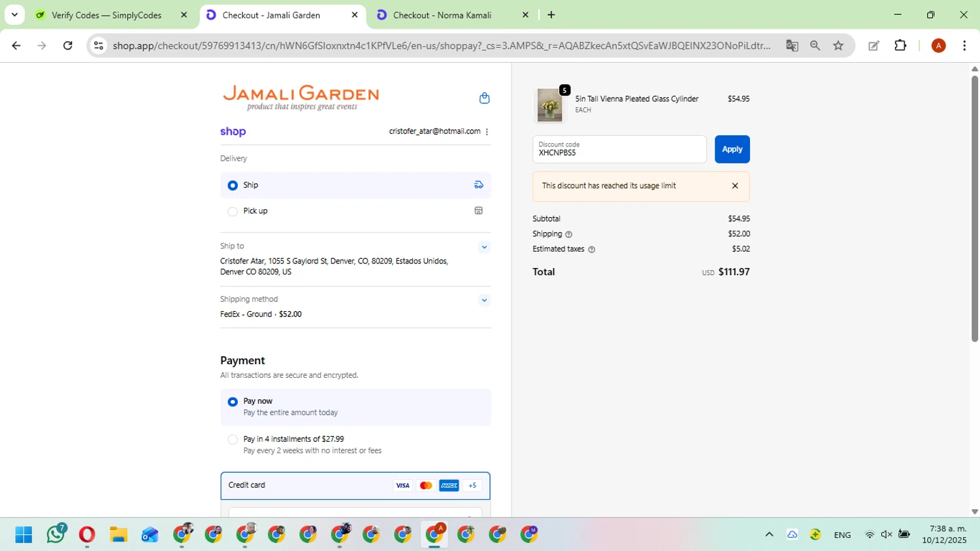The height and width of the screenshot is (551, 980).
Task: Show the +5 more card types
Action: pyautogui.click(x=472, y=485)
